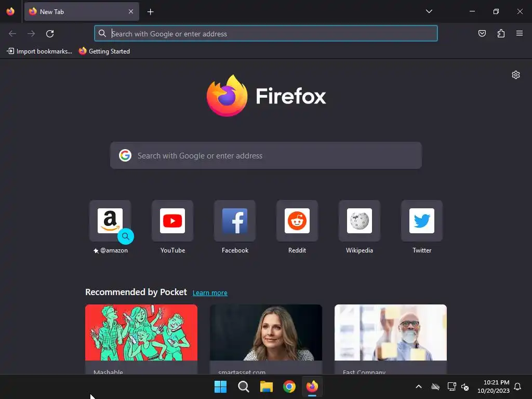Open Windows taskbar Search
This screenshot has width=532, height=399.
[243, 387]
